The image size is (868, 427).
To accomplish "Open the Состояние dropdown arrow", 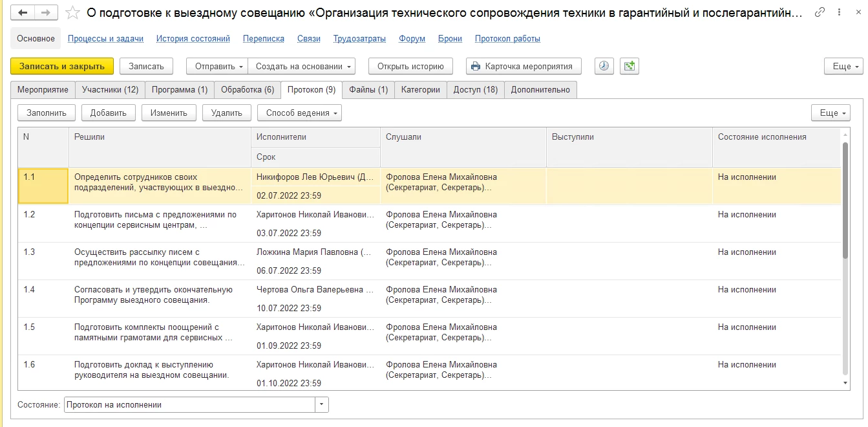I will (322, 404).
